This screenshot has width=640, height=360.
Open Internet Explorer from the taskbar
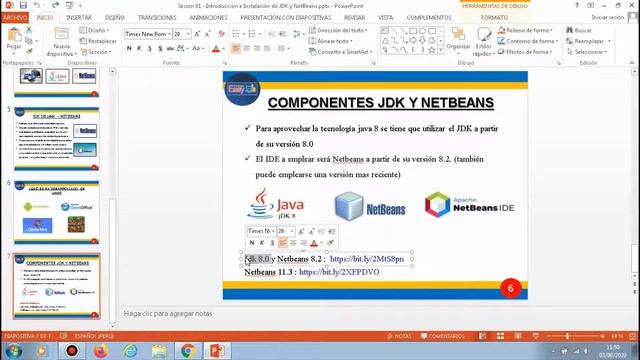[131, 351]
